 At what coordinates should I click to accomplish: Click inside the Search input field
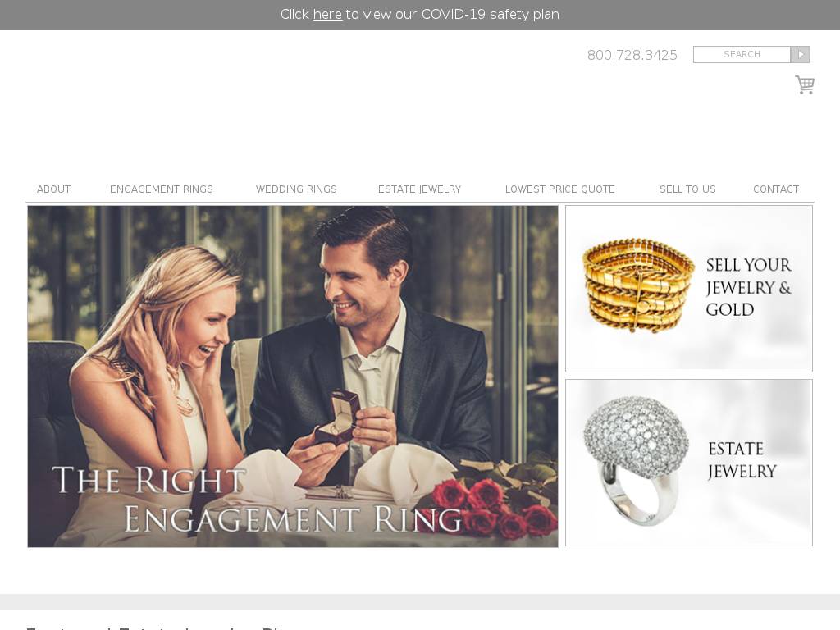742,55
